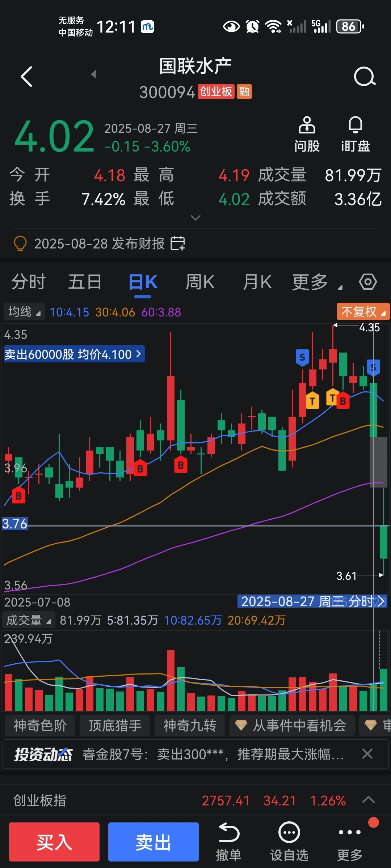Switch to the 分时 tab
The image size is (391, 868).
click(29, 282)
